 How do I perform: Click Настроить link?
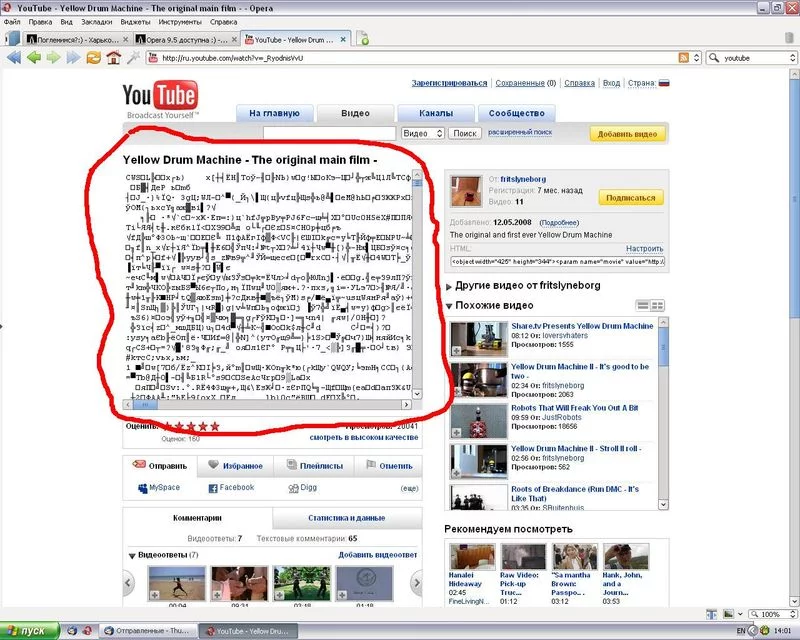[644, 249]
